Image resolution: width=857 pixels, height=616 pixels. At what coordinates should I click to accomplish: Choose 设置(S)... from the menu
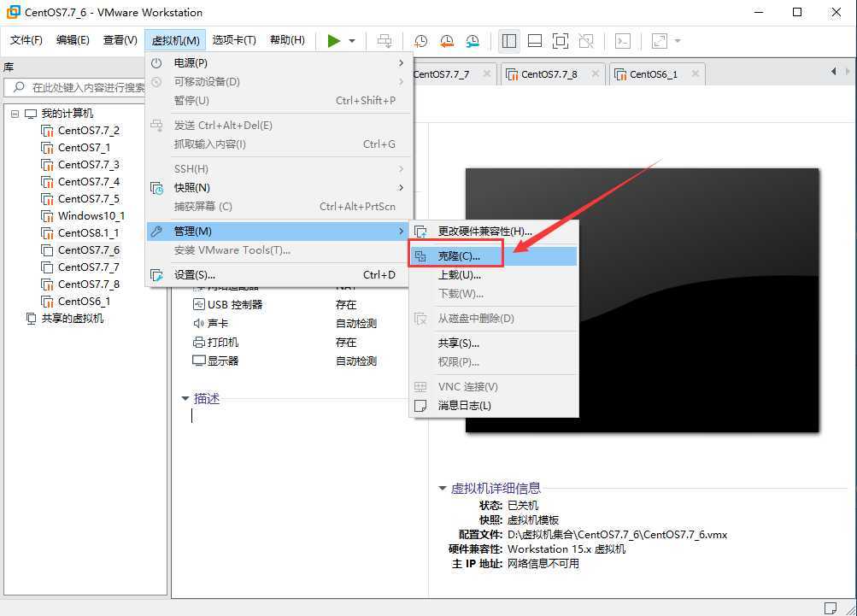[x=279, y=275]
